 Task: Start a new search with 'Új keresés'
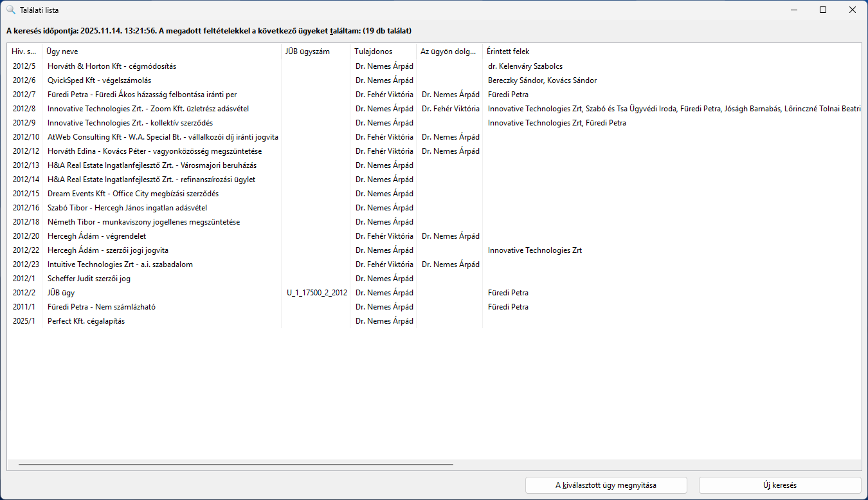779,485
